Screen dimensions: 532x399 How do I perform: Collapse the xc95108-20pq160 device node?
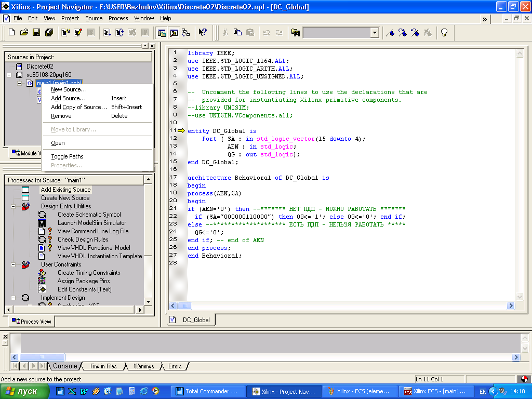tap(9, 75)
